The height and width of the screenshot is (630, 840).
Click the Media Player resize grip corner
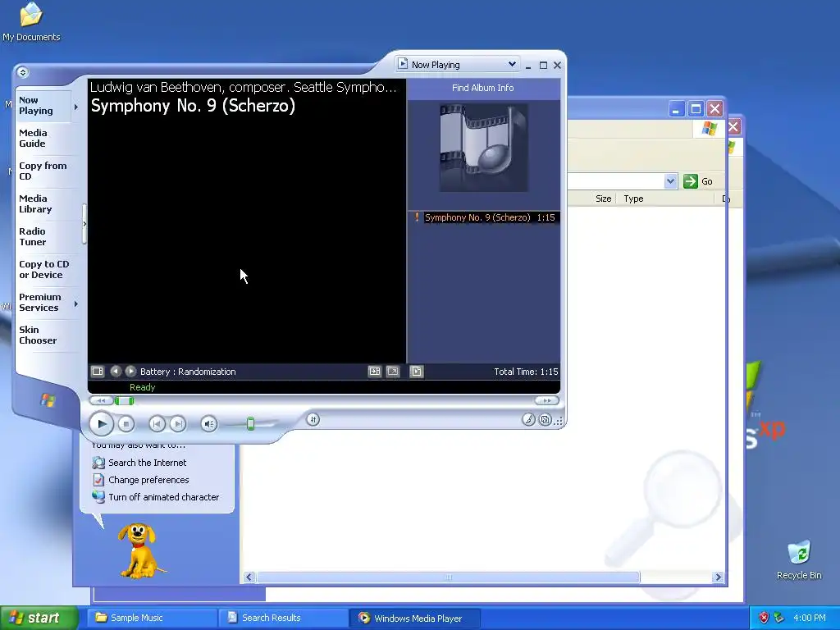pyautogui.click(x=559, y=422)
